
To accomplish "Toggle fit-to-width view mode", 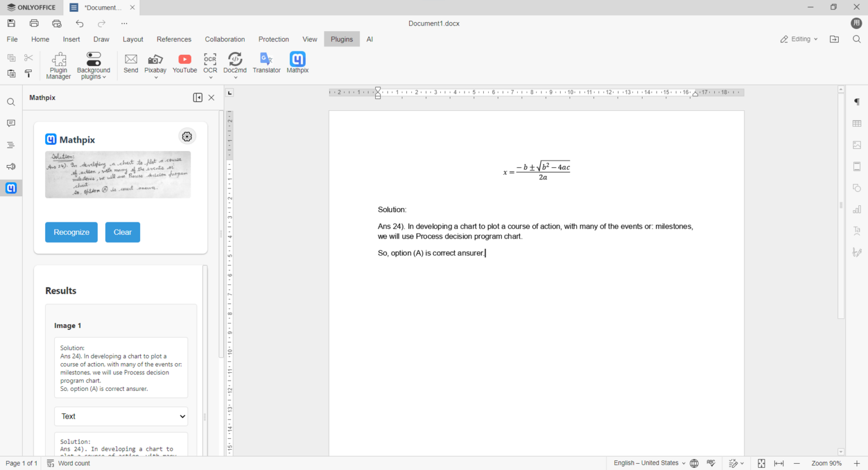I will pyautogui.click(x=779, y=463).
